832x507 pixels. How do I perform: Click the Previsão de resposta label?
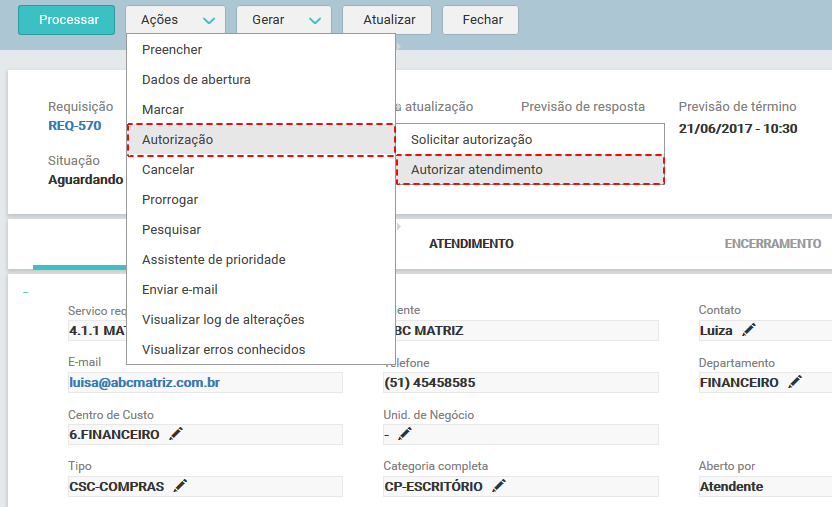583,107
